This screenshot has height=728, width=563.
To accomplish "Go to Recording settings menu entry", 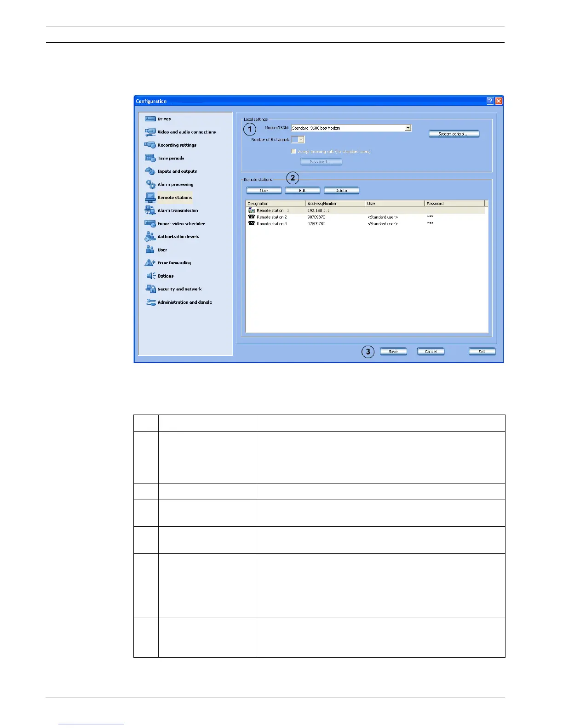I will 177,145.
